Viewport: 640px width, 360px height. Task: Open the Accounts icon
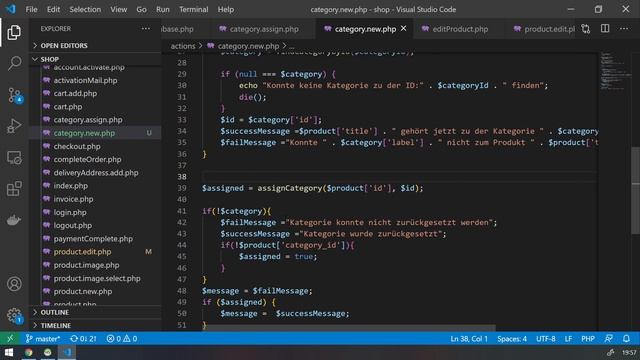[x=14, y=284]
